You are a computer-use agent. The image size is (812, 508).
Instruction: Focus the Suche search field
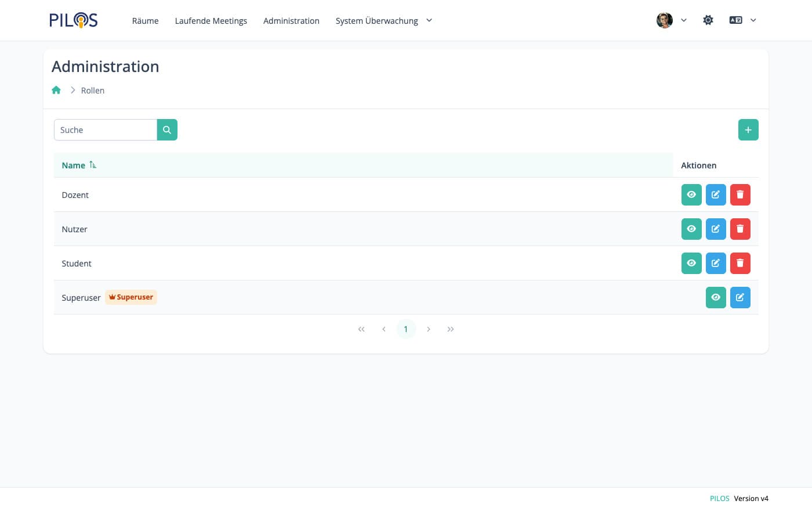point(106,130)
